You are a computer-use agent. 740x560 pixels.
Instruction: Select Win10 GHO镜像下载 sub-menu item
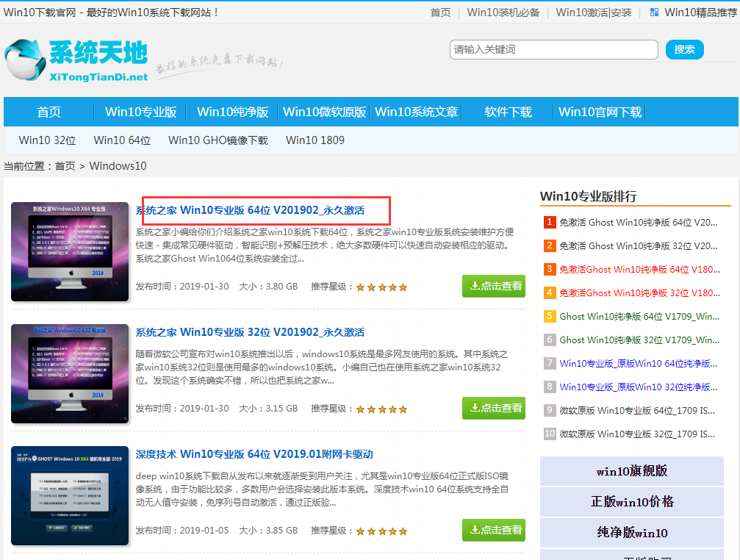[218, 140]
